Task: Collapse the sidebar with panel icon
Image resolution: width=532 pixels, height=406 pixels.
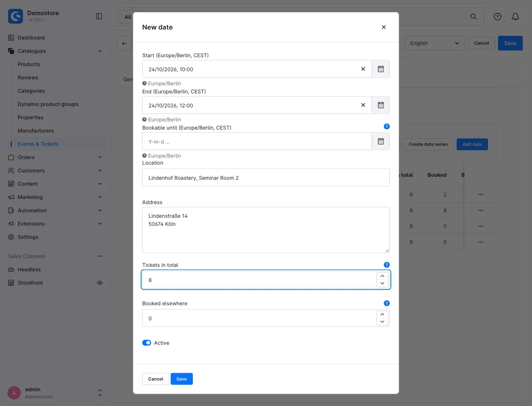Action: [99, 16]
